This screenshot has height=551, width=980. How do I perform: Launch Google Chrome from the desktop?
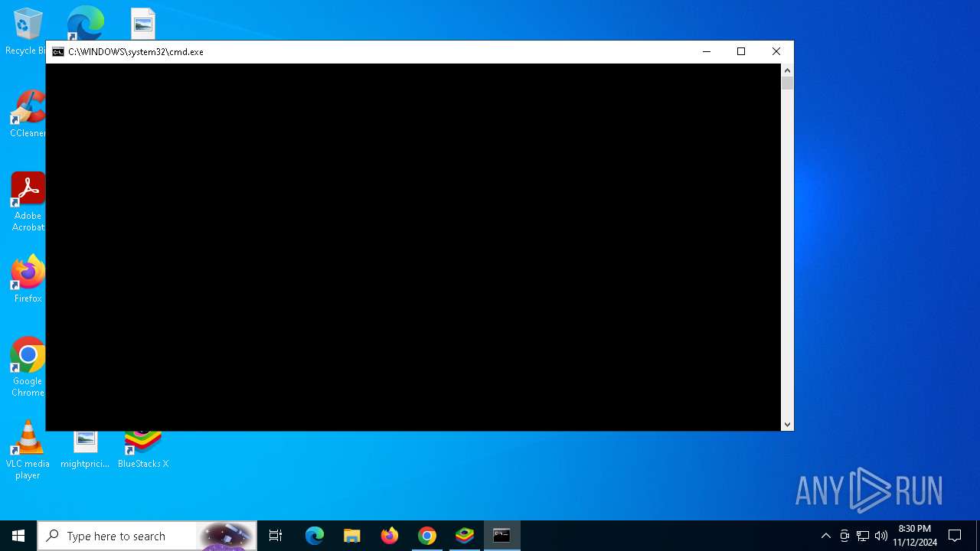coord(28,367)
